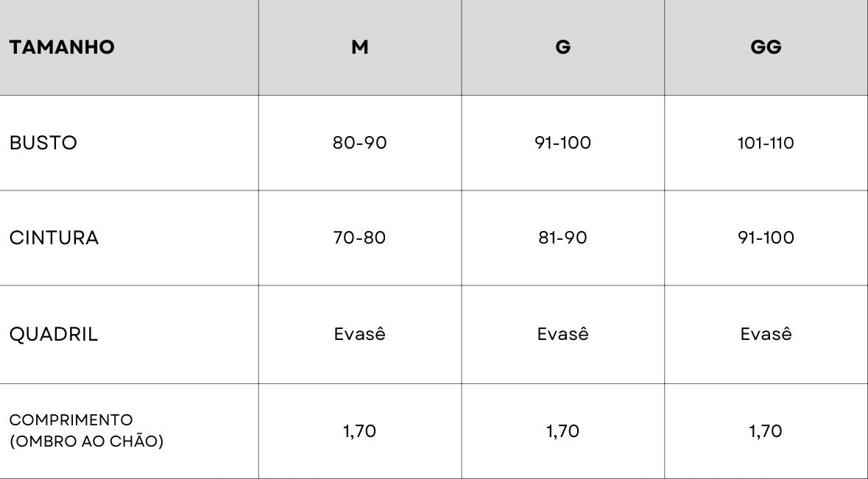Click the Evasê value under GG
Image resolution: width=868 pixels, height=479 pixels.
[x=766, y=333]
